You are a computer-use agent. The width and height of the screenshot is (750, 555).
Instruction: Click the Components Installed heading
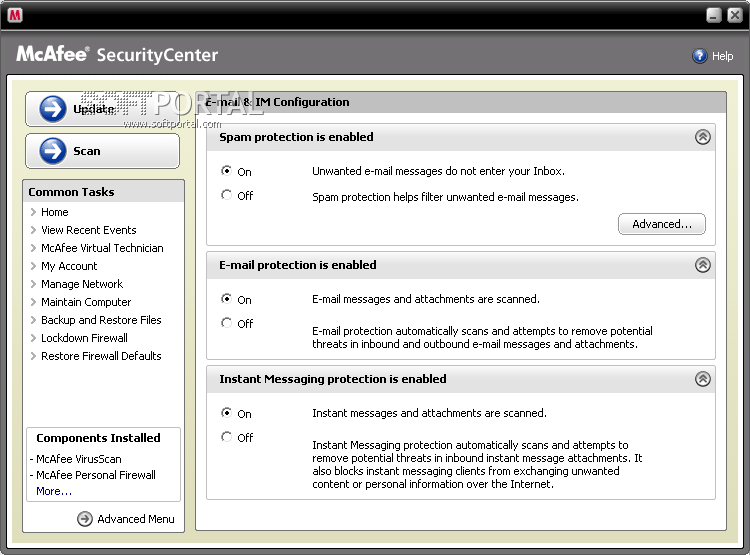click(x=98, y=438)
